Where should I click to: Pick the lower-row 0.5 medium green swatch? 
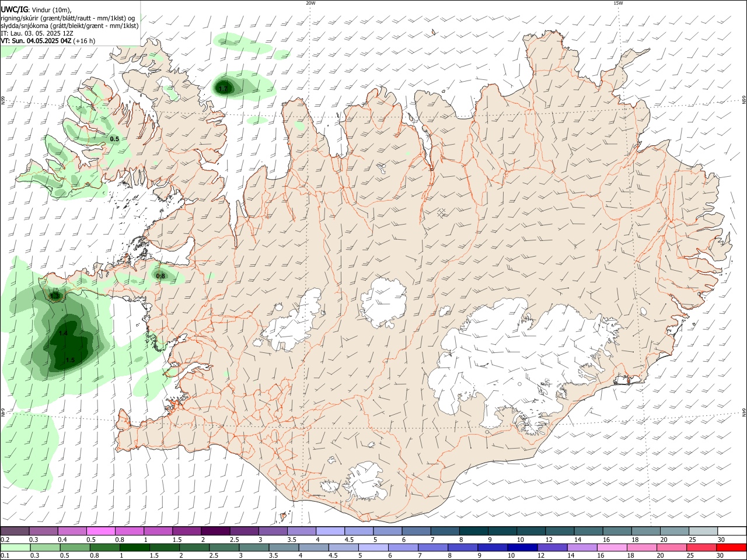[75, 547]
